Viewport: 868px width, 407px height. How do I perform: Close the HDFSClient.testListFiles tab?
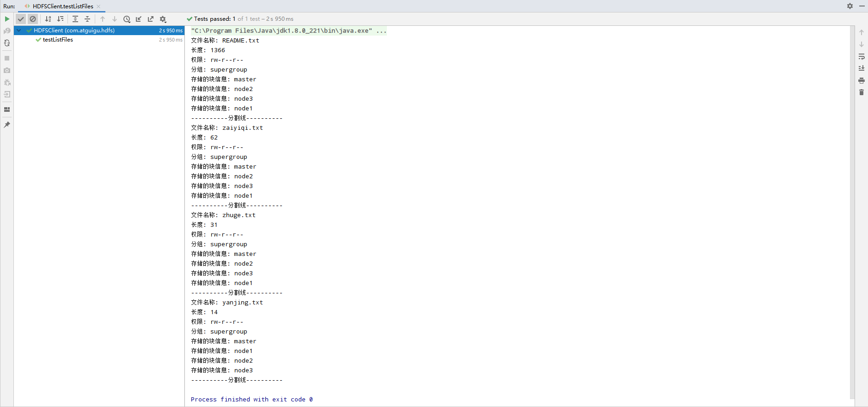pos(98,6)
